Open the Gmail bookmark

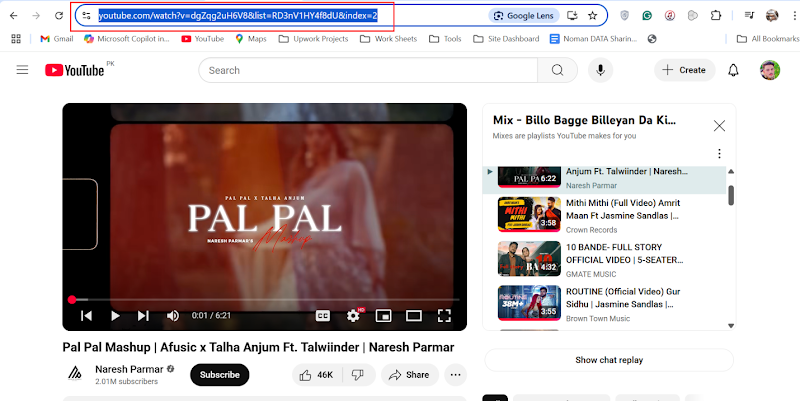57,39
